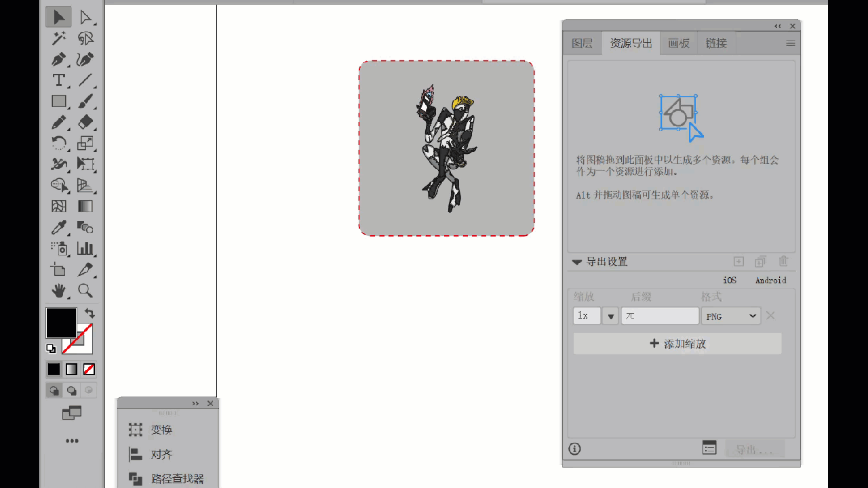868x488 pixels.
Task: Apply Android scale presets
Action: coord(771,280)
